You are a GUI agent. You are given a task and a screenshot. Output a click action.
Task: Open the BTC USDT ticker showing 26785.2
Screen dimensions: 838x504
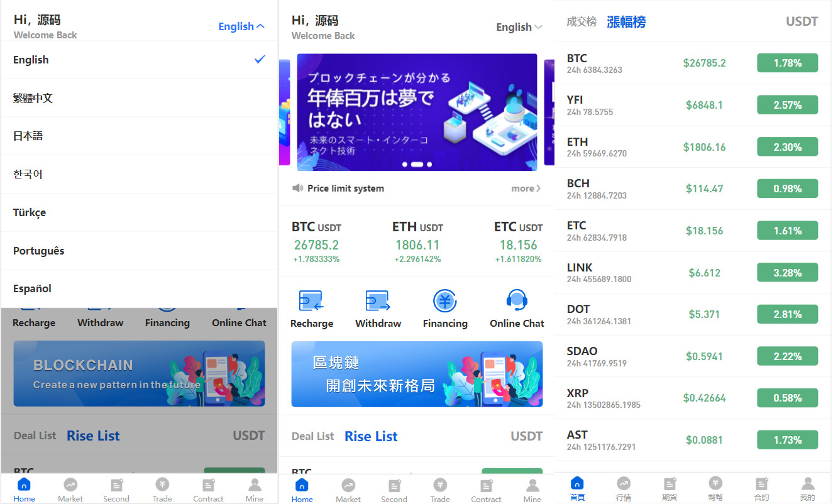click(x=316, y=242)
